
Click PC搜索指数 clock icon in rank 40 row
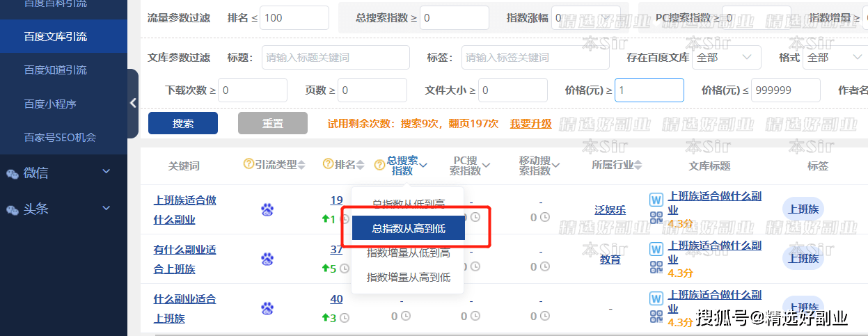tap(475, 316)
